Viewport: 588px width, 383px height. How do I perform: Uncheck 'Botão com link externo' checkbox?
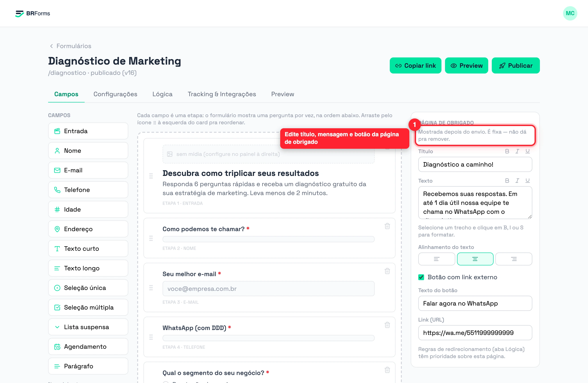421,277
